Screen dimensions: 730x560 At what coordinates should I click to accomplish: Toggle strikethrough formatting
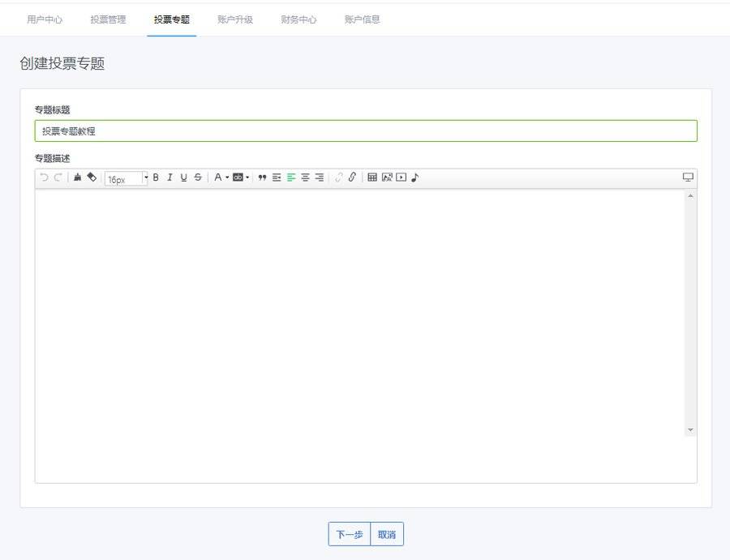pos(198,177)
